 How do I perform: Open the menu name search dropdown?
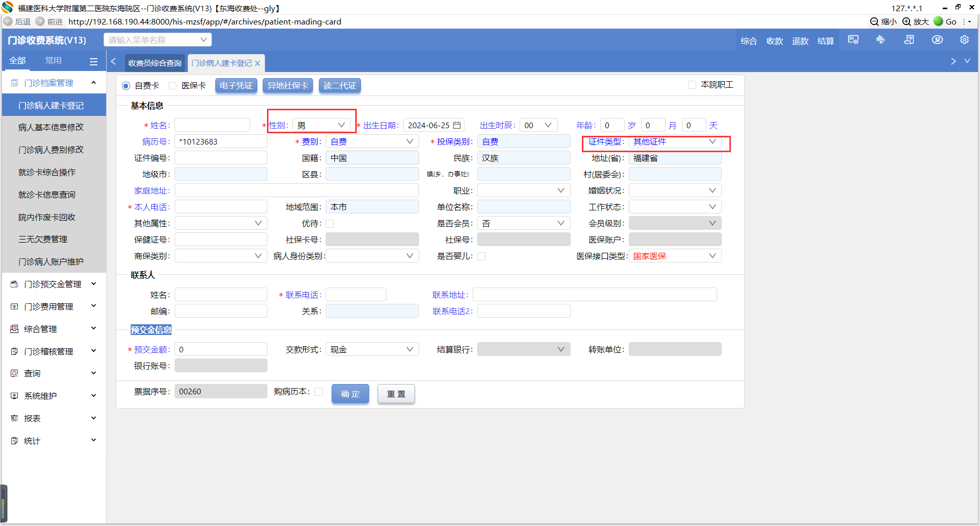click(x=158, y=40)
